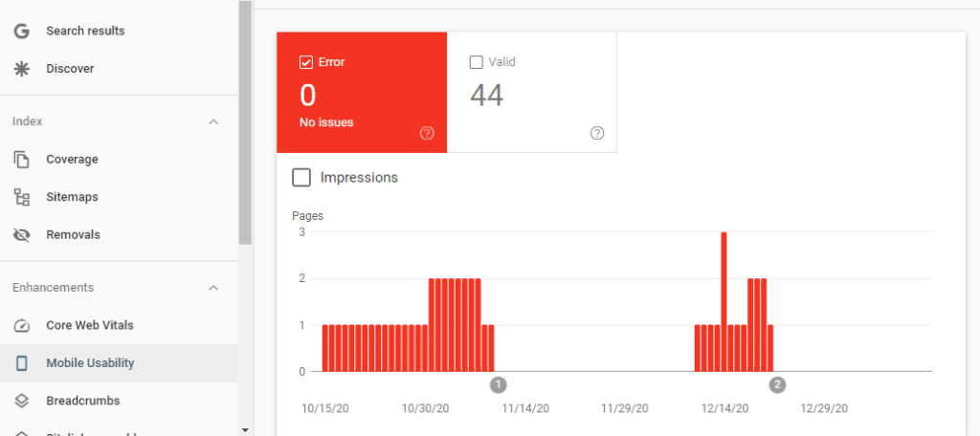This screenshot has width=980, height=436.
Task: Open Search results report
Action: coord(85,32)
